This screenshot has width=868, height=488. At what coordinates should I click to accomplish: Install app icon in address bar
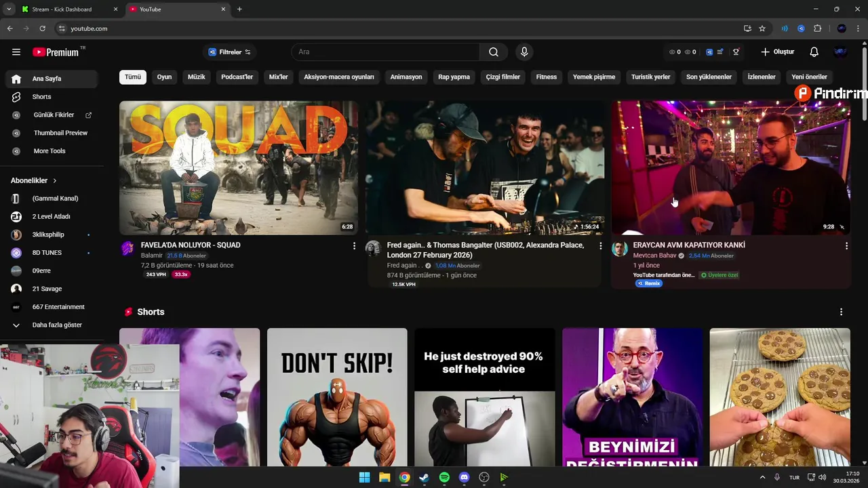pyautogui.click(x=747, y=28)
